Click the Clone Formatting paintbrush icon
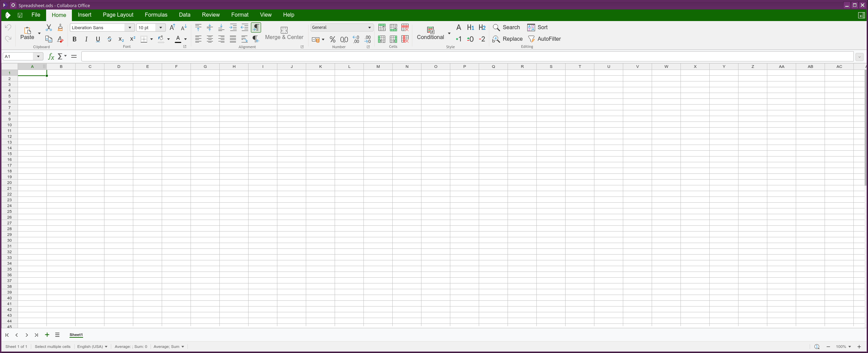The image size is (868, 353). point(60,27)
